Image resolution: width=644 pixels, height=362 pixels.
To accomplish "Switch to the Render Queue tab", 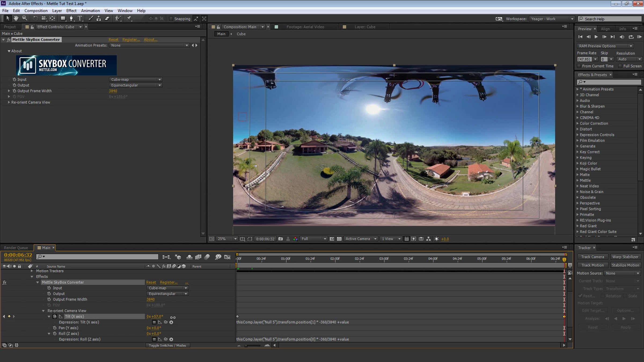I will (x=16, y=248).
